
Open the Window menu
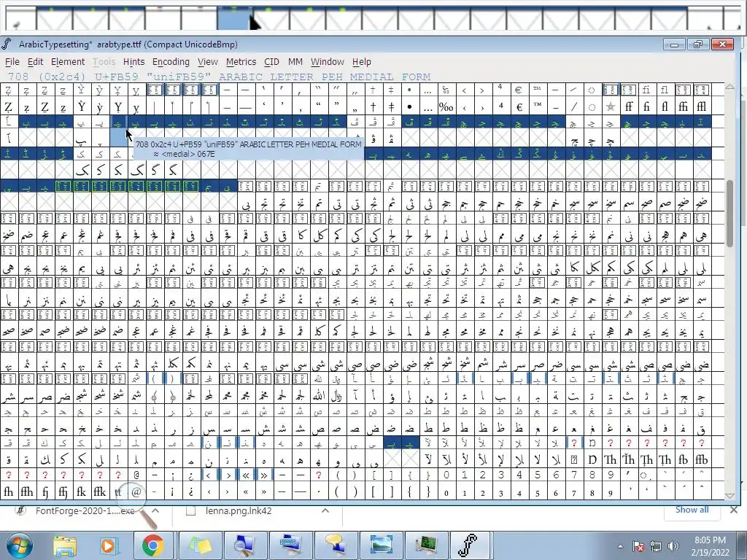click(328, 62)
